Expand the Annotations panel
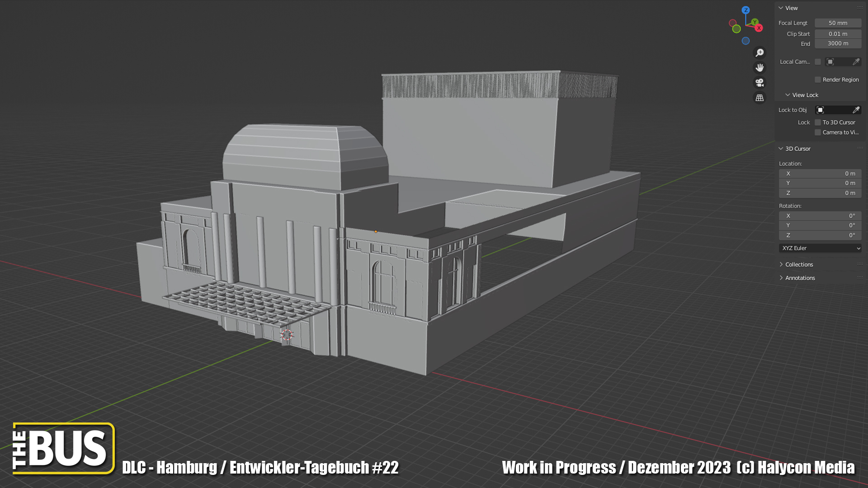 799,278
